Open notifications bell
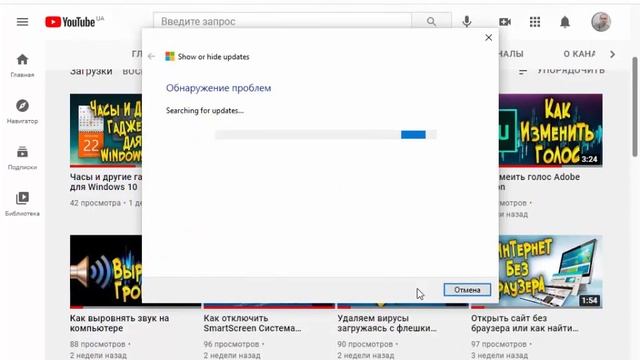 (565, 22)
